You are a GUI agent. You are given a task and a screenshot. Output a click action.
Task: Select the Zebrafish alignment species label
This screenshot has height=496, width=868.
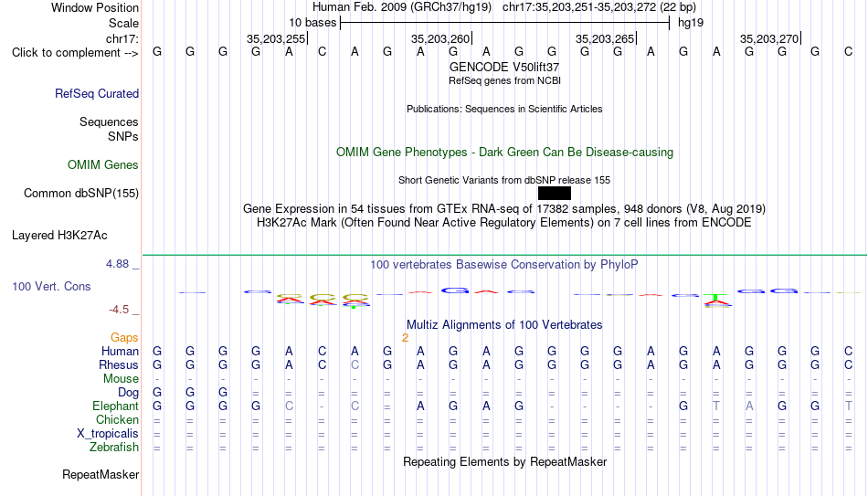tap(114, 448)
